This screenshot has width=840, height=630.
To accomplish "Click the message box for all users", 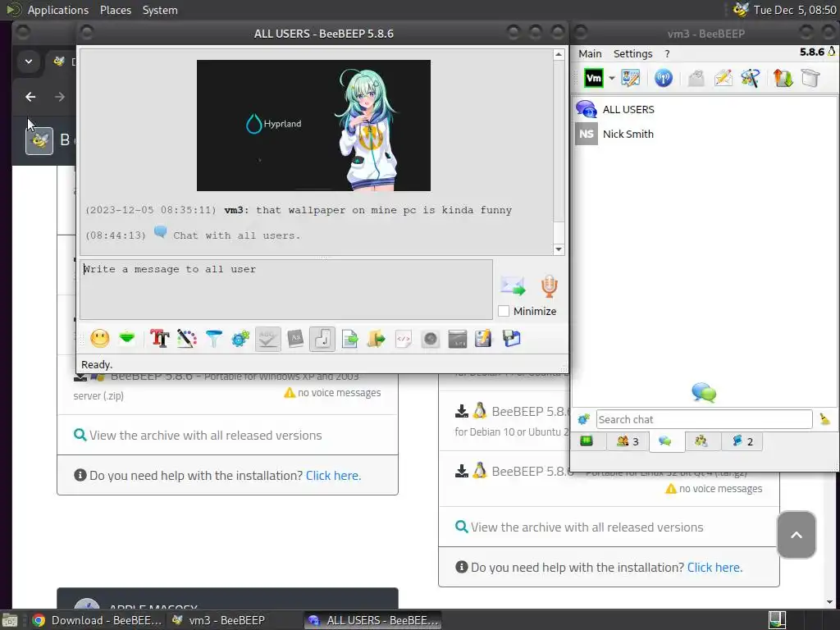I will tap(286, 290).
